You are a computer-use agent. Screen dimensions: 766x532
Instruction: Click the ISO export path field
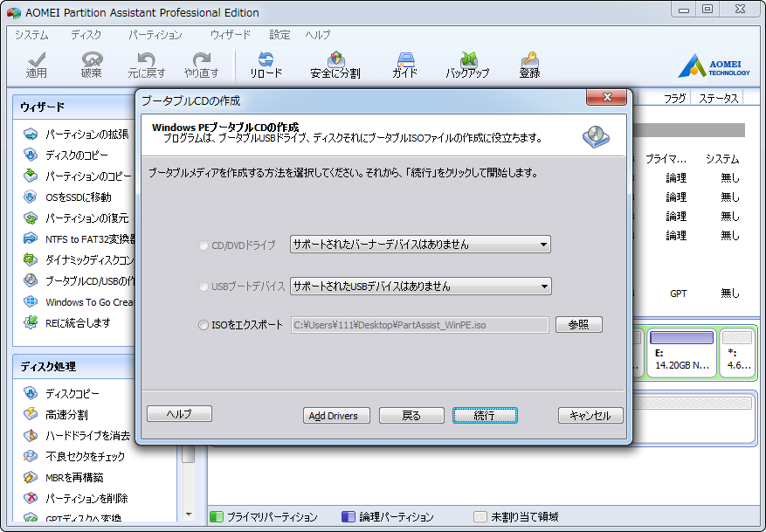[x=420, y=325]
